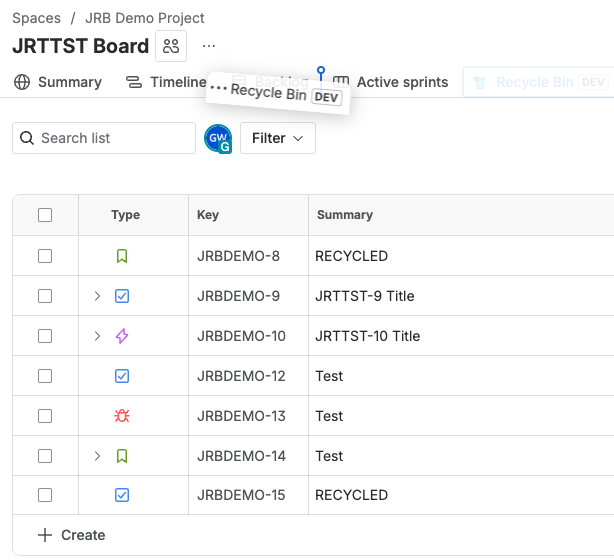This screenshot has height=560, width=614.
Task: Open the Filter dropdown
Action: pos(278,138)
